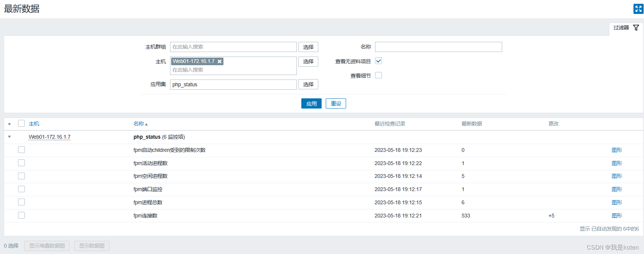Click the 重设 reset button

pyautogui.click(x=336, y=104)
